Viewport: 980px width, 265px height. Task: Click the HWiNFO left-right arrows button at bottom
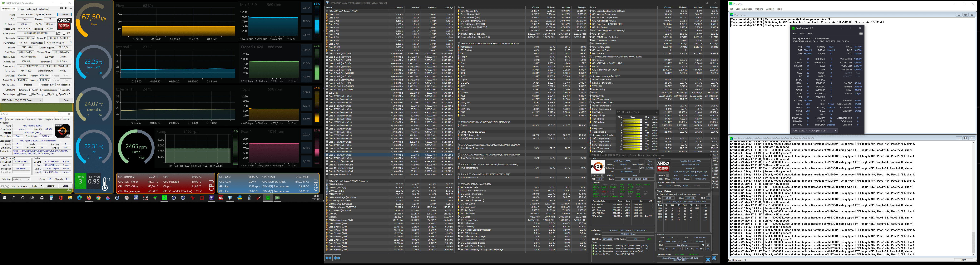click(329, 258)
